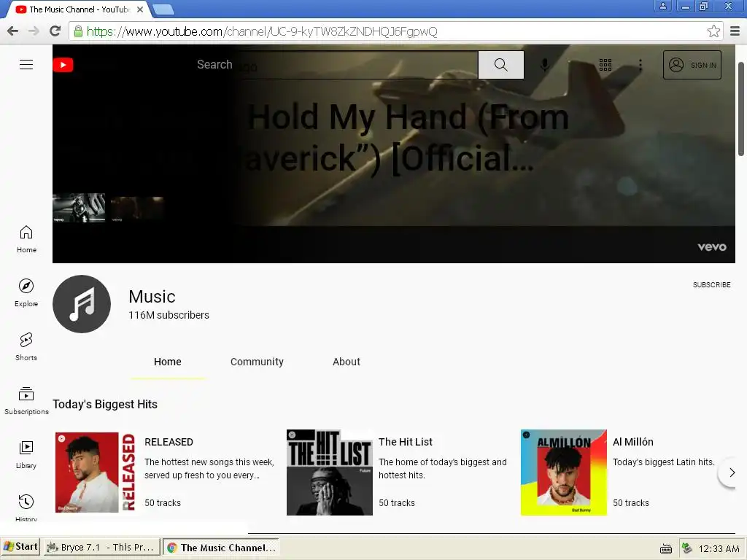Open the Windows Start menu
Screen dimensions: 747x560
20,547
